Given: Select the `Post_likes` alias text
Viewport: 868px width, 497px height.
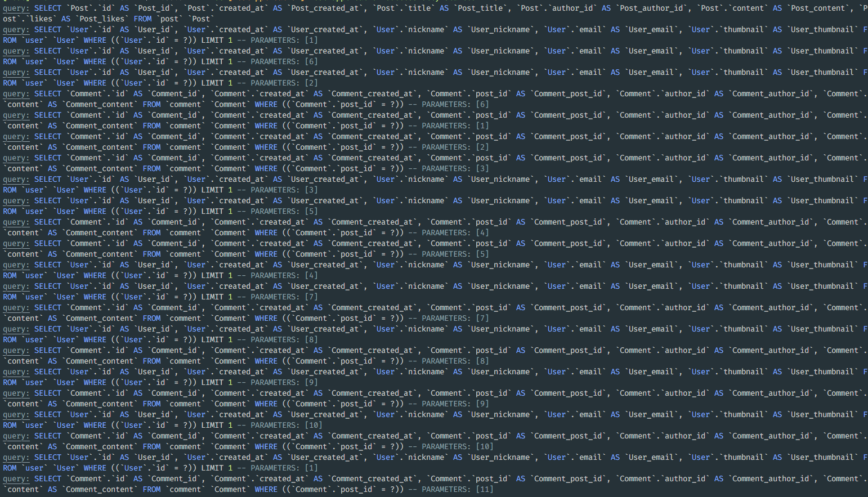Looking at the screenshot, I should (x=102, y=19).
